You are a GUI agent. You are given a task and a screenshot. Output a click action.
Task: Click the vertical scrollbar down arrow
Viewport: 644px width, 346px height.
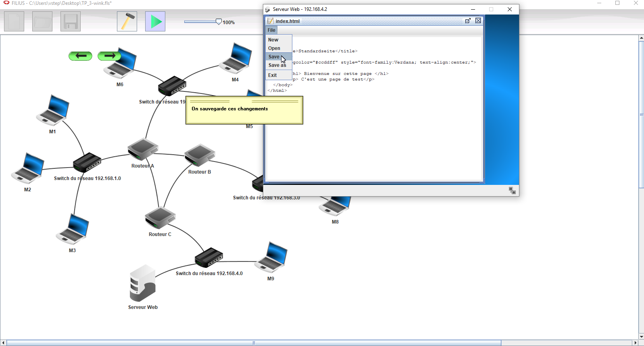point(641,337)
